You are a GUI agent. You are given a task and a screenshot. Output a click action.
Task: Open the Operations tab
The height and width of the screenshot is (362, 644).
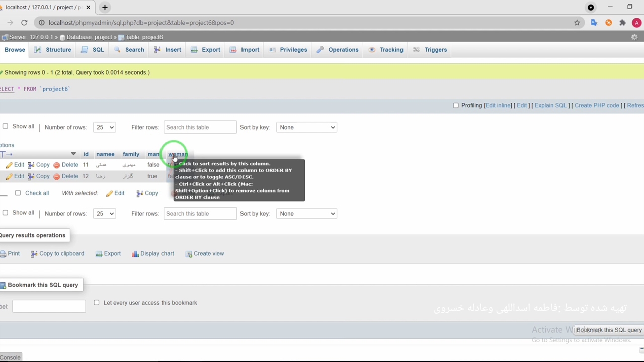click(338, 50)
